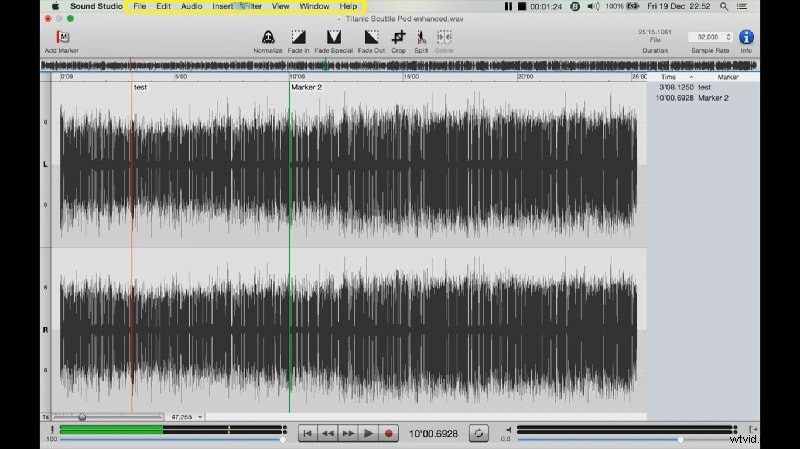Open the Filter menu
Image resolution: width=800 pixels, height=449 pixels.
pos(252,6)
